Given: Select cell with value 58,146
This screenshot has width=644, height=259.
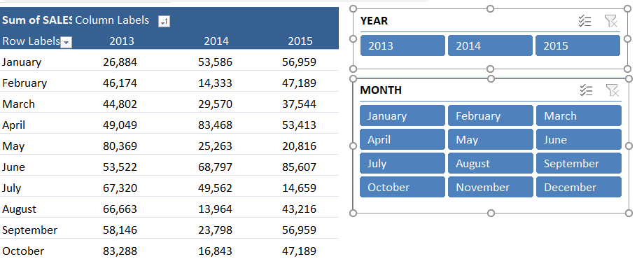Looking at the screenshot, I should (x=120, y=230).
